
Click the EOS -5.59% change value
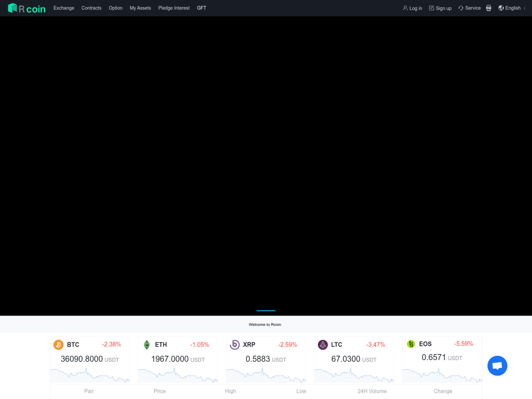(x=464, y=344)
